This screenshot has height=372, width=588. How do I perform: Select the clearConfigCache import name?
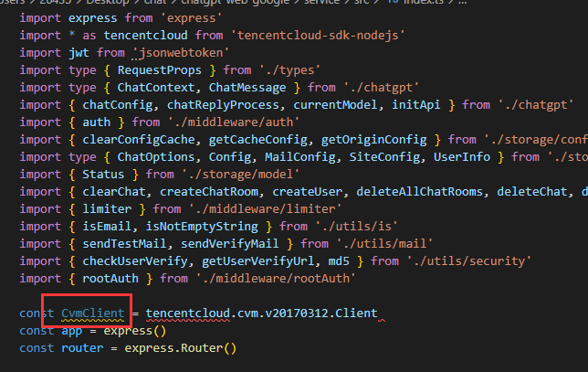[x=139, y=140]
